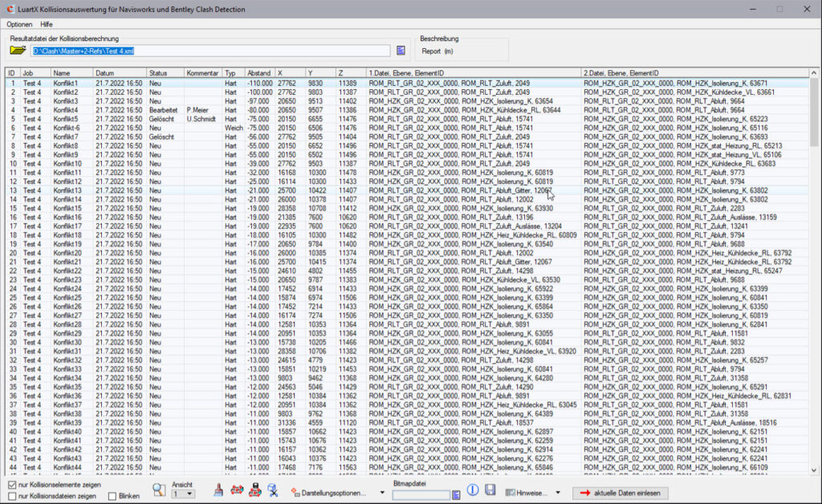
Task: Click the blue list icon beside result path
Action: click(x=401, y=51)
